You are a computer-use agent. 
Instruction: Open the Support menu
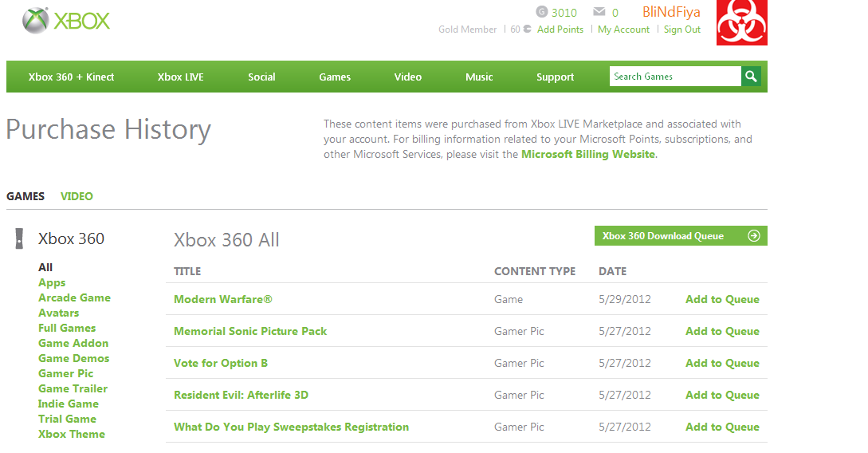pos(555,77)
